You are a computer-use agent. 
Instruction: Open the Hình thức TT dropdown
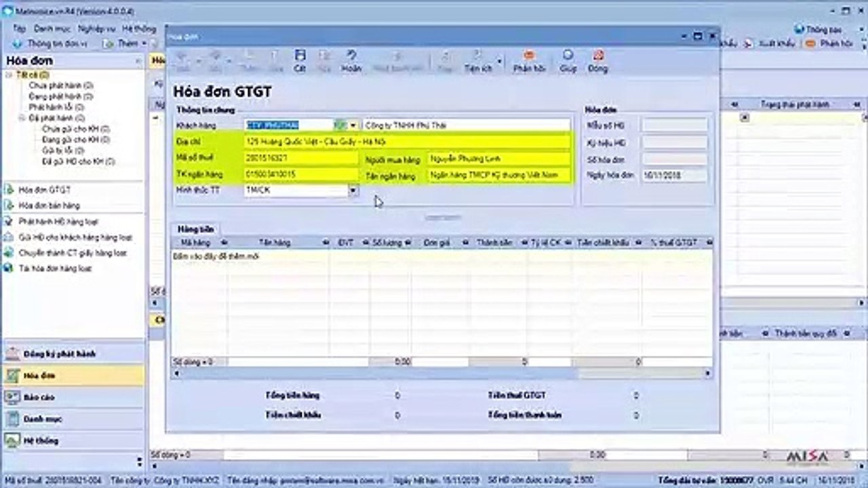click(353, 191)
